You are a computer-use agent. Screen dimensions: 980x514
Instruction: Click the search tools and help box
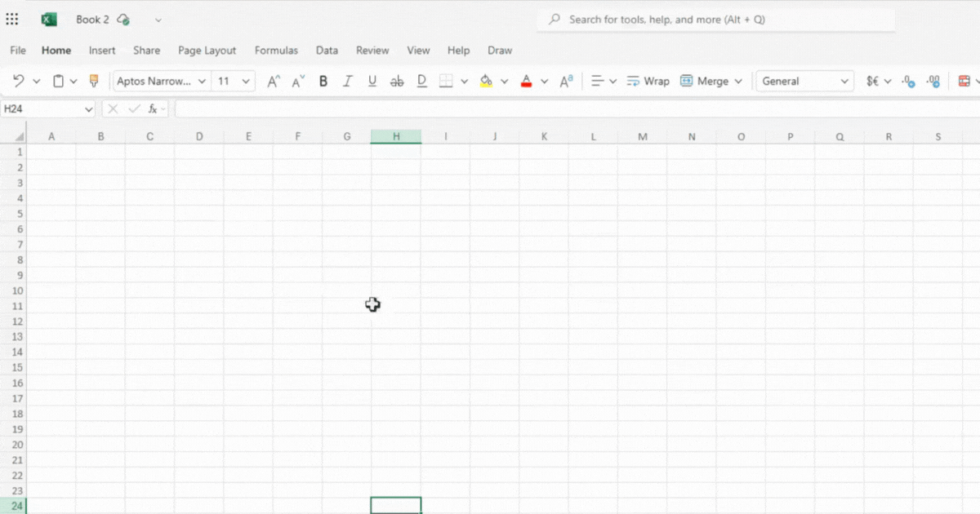[x=716, y=20]
